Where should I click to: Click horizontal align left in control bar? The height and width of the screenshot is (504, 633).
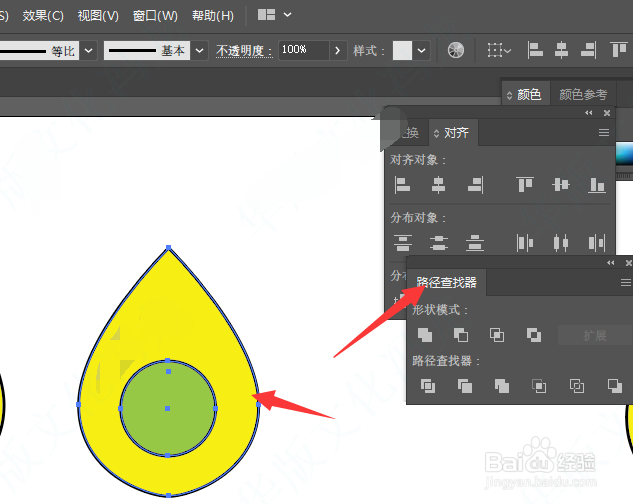click(535, 50)
